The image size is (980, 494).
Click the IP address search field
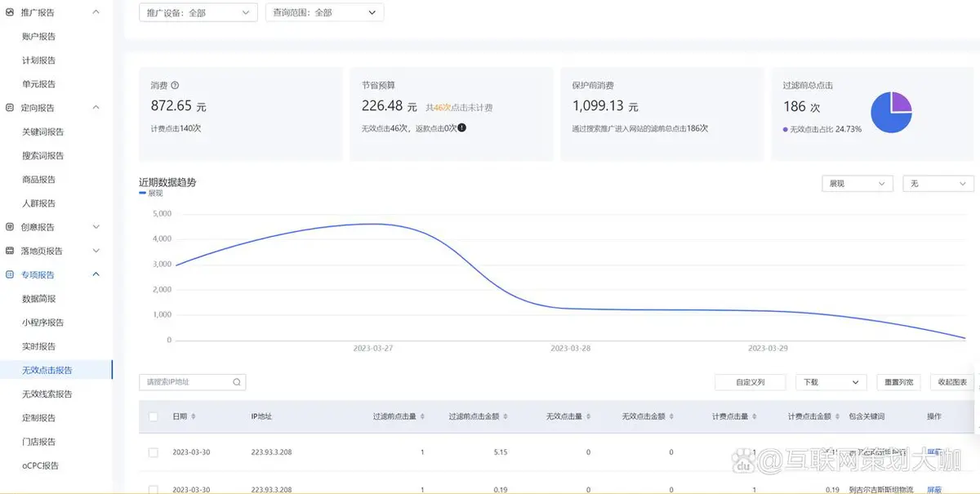coord(186,382)
